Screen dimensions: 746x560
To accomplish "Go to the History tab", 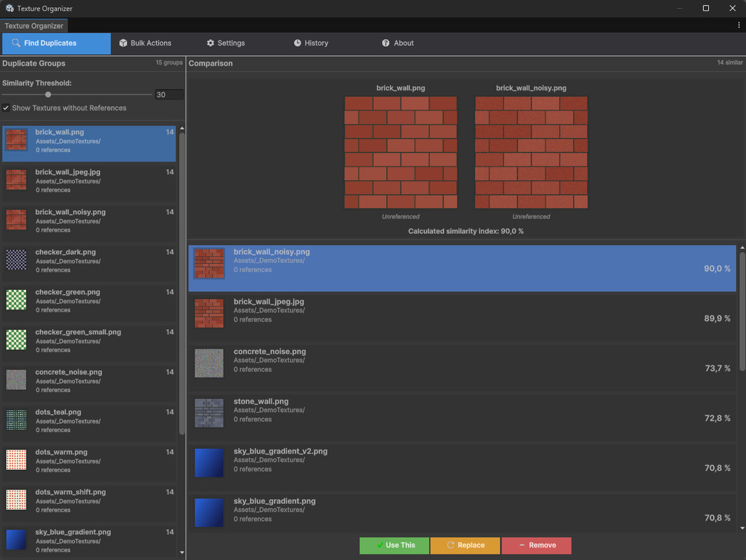I will click(311, 43).
